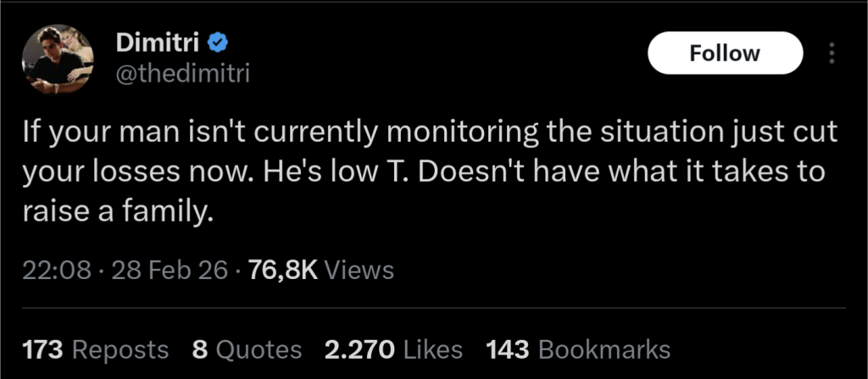
Task: Click the Bookmarks label text
Action: click(x=604, y=349)
